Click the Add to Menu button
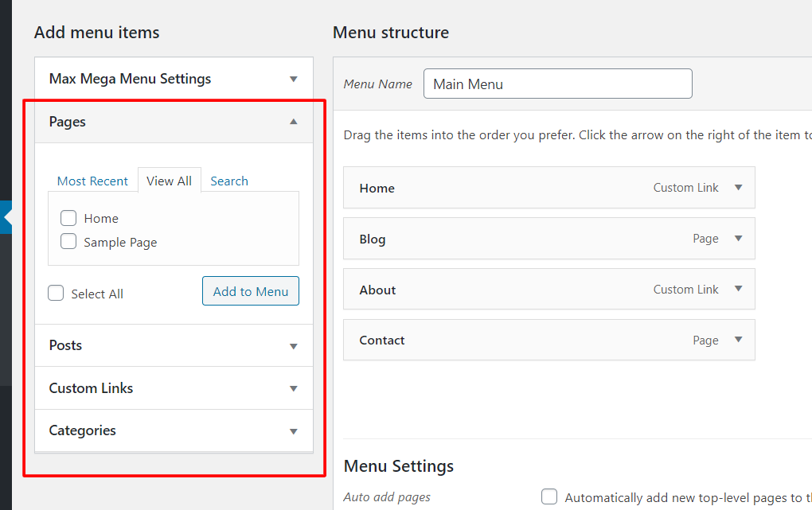Viewport: 812px width, 510px height. pyautogui.click(x=251, y=291)
